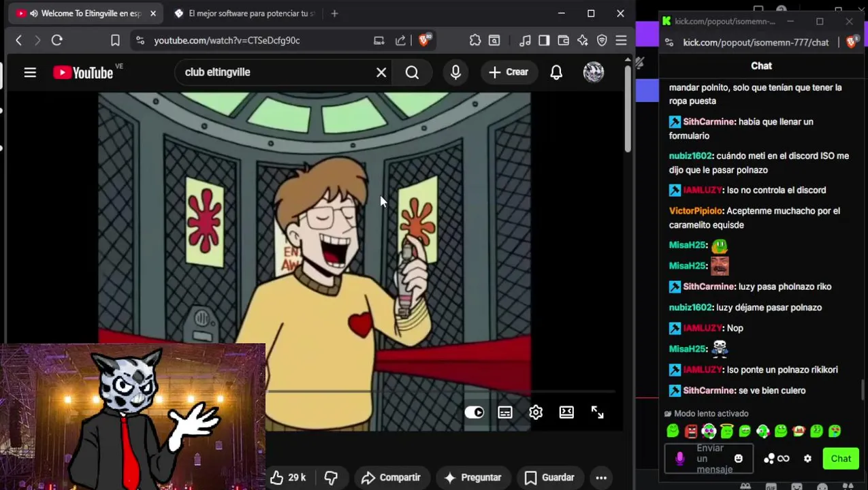The width and height of the screenshot is (868, 490).
Task: Open a new browser tab
Action: tap(334, 14)
